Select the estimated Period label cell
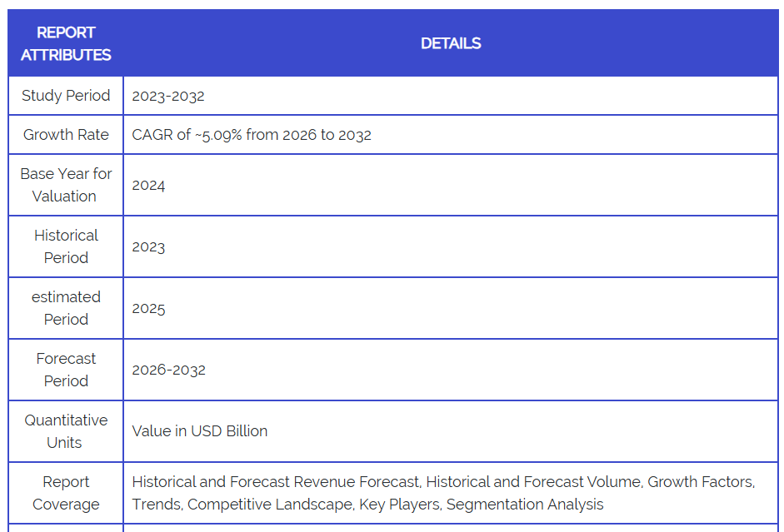784x532 pixels. click(x=66, y=308)
